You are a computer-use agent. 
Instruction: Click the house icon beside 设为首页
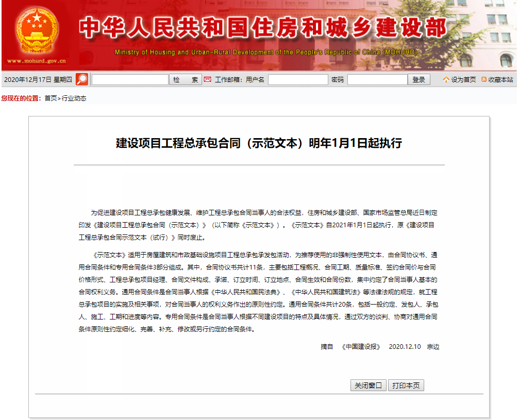(446, 79)
